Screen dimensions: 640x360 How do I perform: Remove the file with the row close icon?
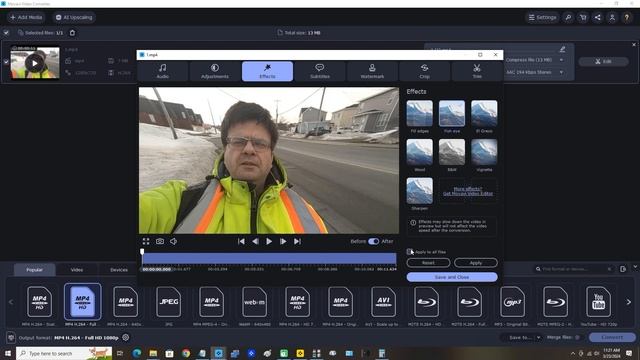coord(634,44)
